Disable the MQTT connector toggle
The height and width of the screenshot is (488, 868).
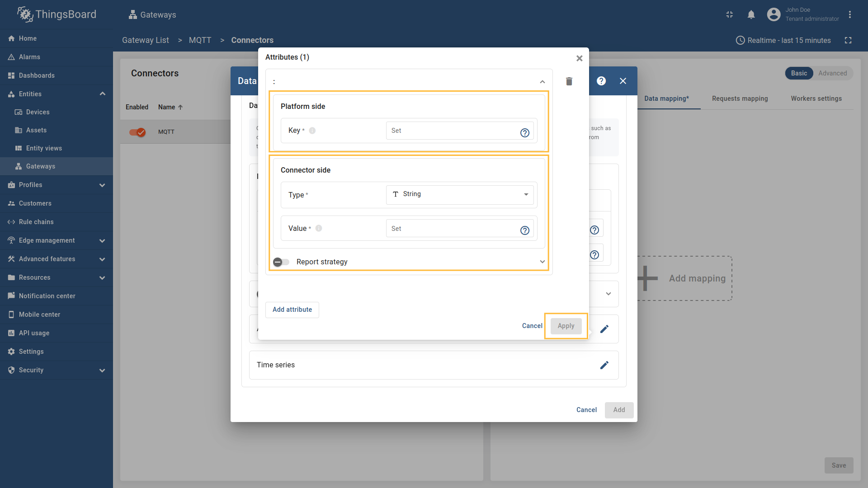coord(137,132)
